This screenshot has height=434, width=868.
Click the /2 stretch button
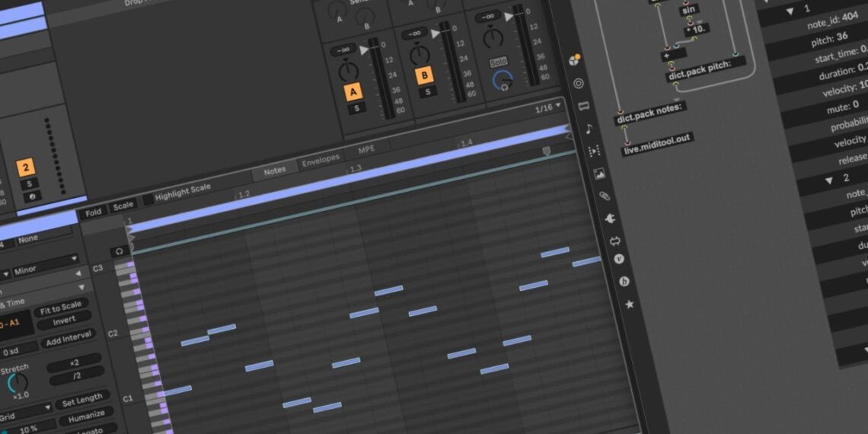[x=77, y=376]
